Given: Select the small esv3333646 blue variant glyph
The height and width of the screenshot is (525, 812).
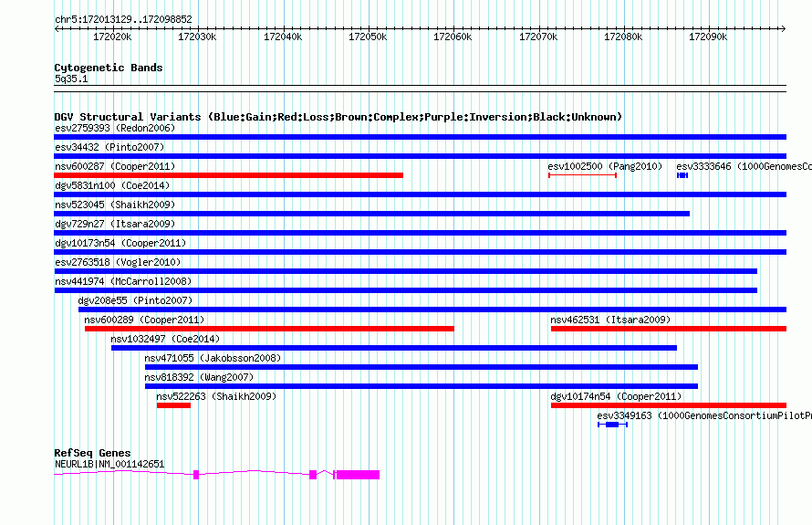Looking at the screenshot, I should point(682,175).
